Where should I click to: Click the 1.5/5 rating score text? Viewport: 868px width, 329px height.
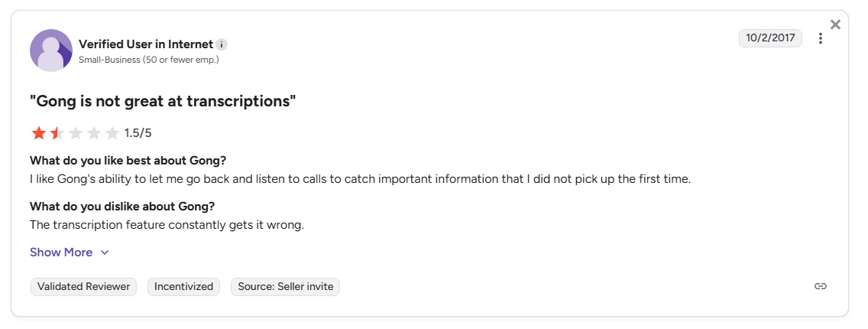pos(138,133)
